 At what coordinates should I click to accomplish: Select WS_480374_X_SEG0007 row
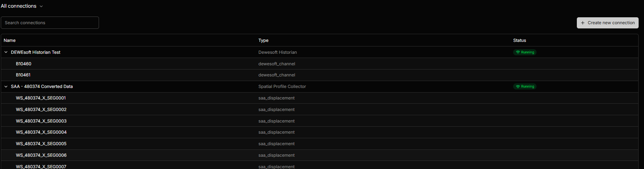[x=319, y=166]
